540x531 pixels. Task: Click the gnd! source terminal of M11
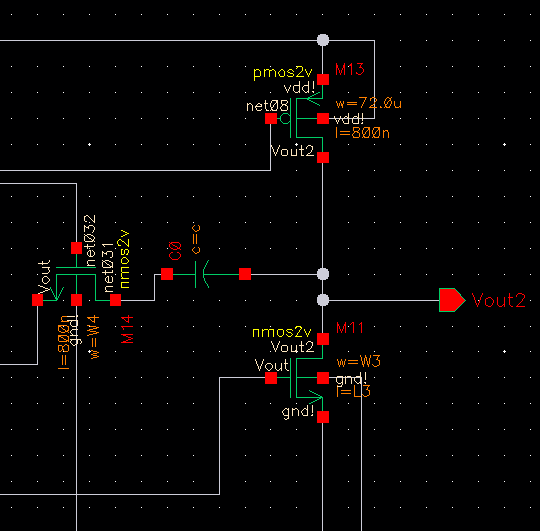(x=323, y=417)
